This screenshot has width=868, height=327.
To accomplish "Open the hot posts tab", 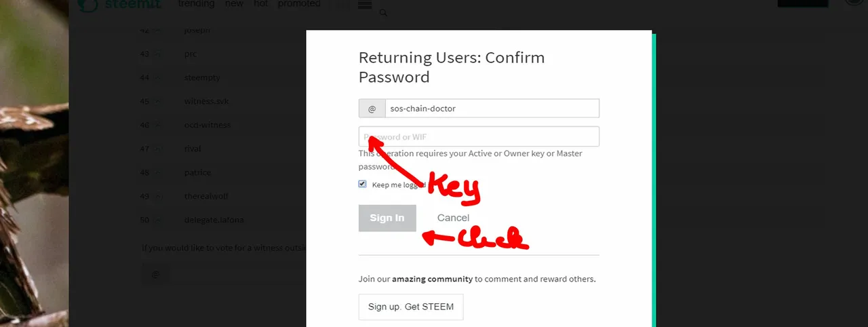I will 260,4.
